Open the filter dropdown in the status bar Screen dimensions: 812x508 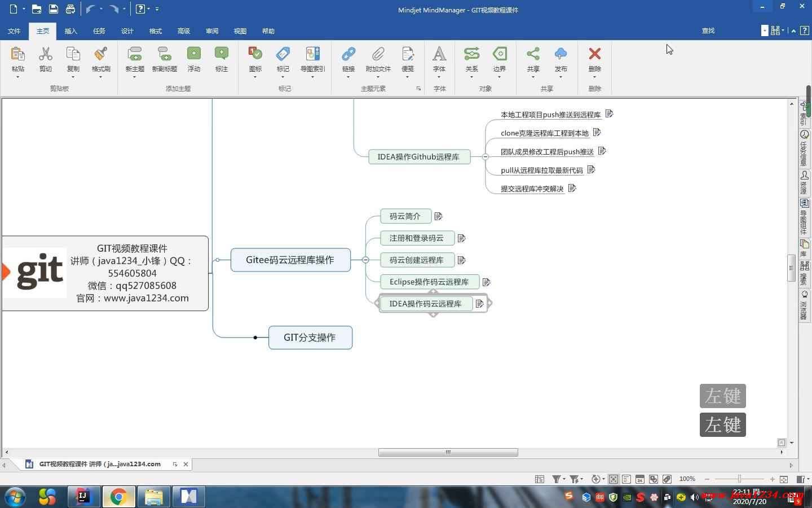click(563, 479)
